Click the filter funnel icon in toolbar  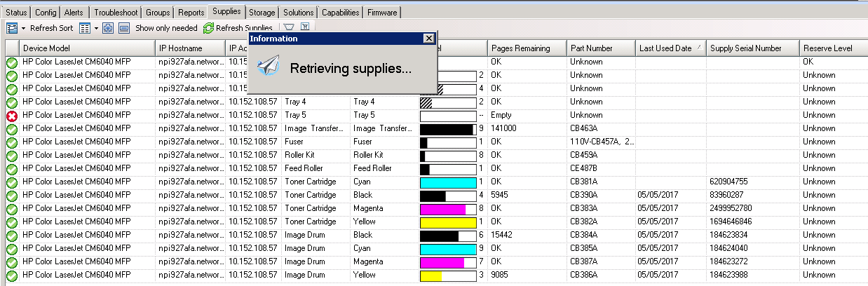click(289, 28)
